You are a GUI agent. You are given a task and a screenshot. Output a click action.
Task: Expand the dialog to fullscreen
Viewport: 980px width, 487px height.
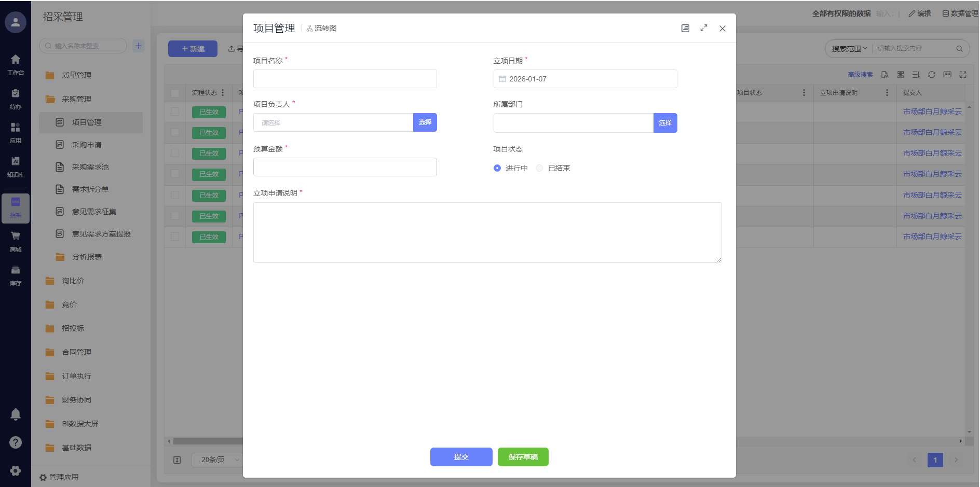(x=703, y=28)
